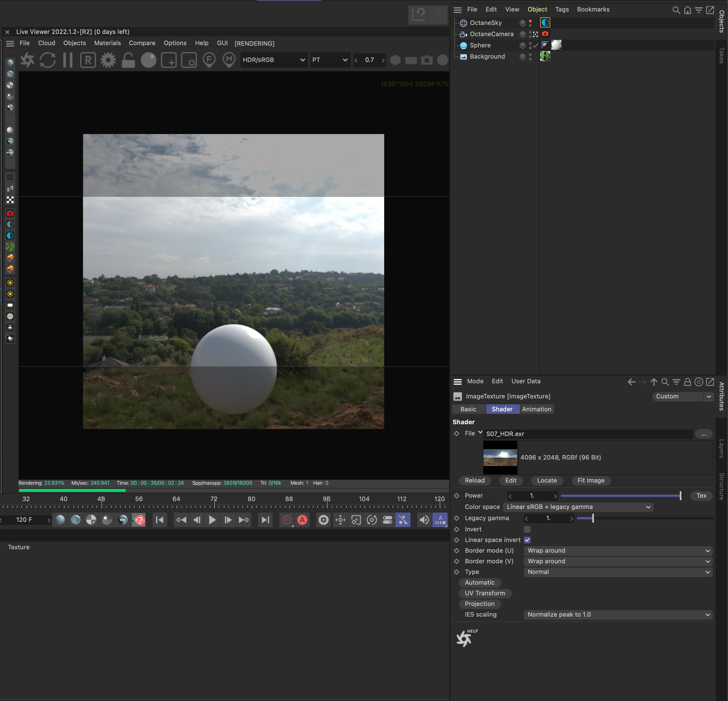728x701 pixels.
Task: Open the Border mode (U) dropdown
Action: point(618,551)
